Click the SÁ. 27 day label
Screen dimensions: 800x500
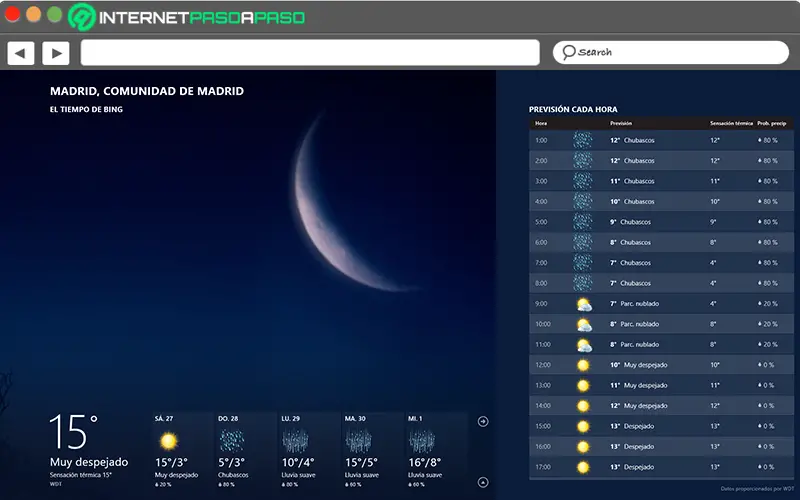[x=164, y=418]
